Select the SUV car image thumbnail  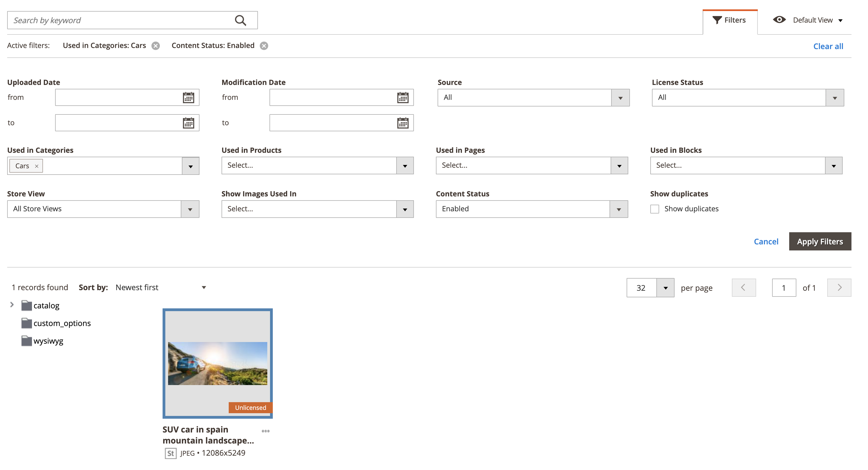coord(217,363)
